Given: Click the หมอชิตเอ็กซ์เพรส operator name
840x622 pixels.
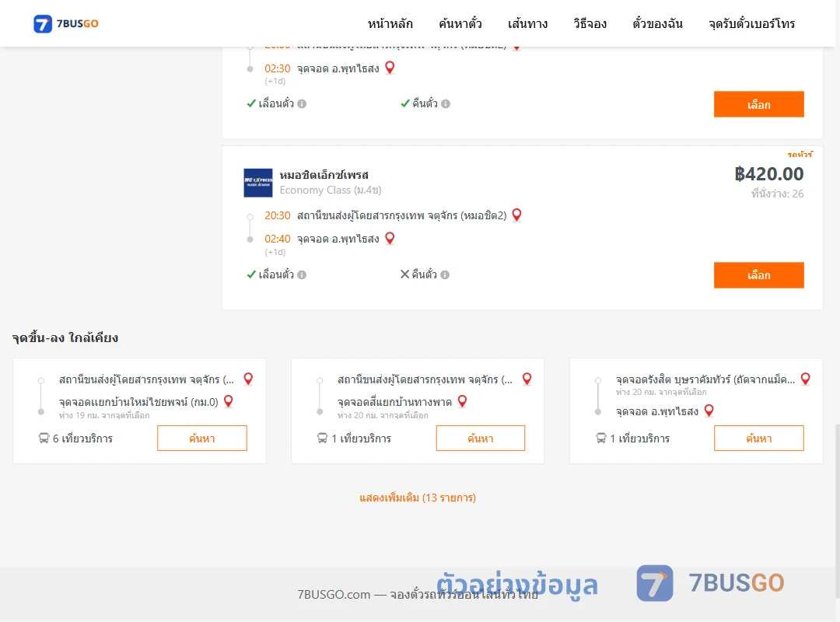Looking at the screenshot, I should point(324,175).
